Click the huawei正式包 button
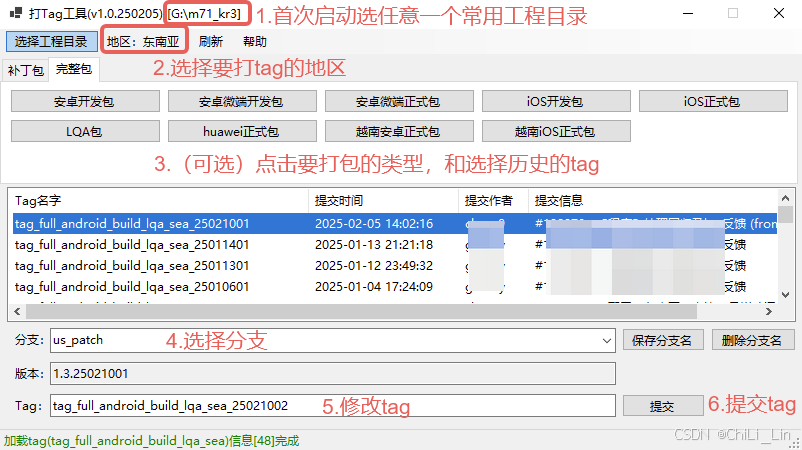This screenshot has height=450, width=802. point(242,131)
